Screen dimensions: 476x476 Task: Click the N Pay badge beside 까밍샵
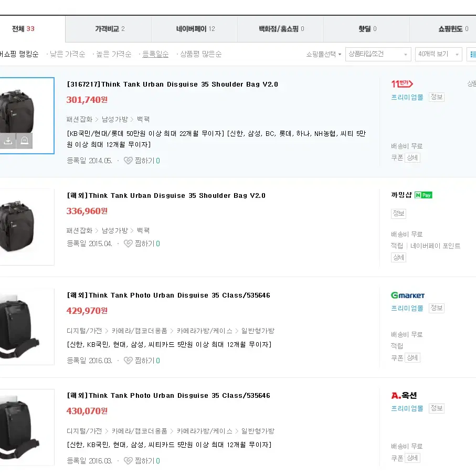coord(423,195)
